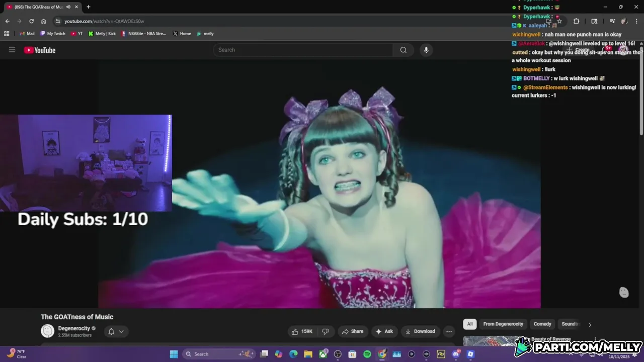Open the YouTube guide hamburger menu
Viewport: 644px width, 362px height.
(12, 50)
